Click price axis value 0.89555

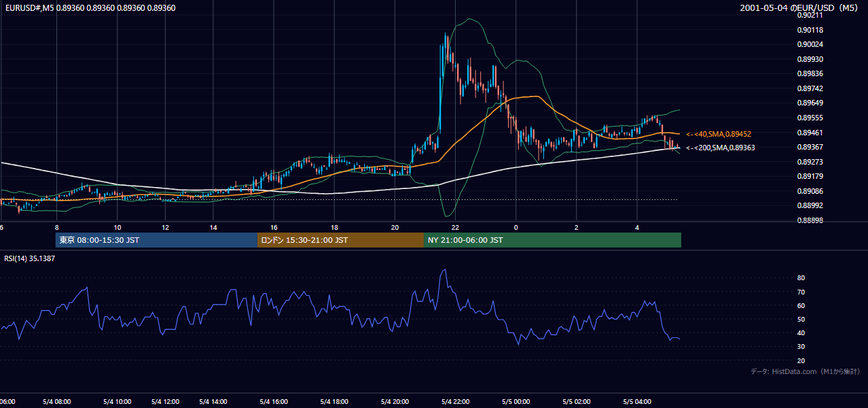810,118
